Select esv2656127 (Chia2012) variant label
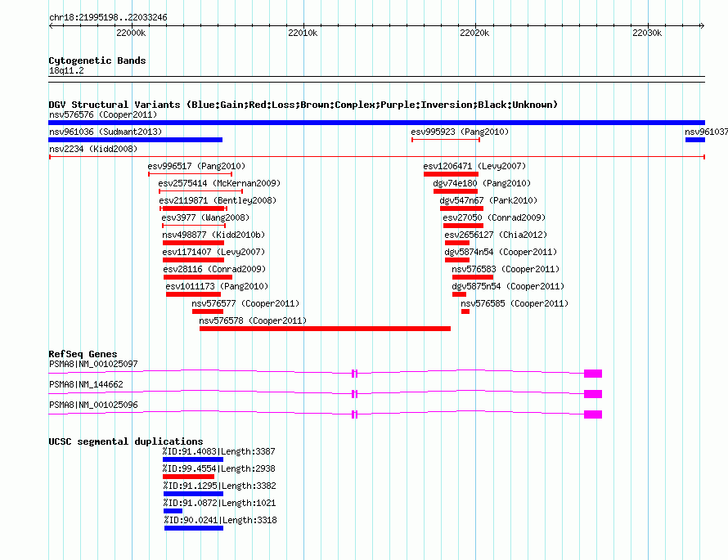728x560 pixels. (x=496, y=235)
